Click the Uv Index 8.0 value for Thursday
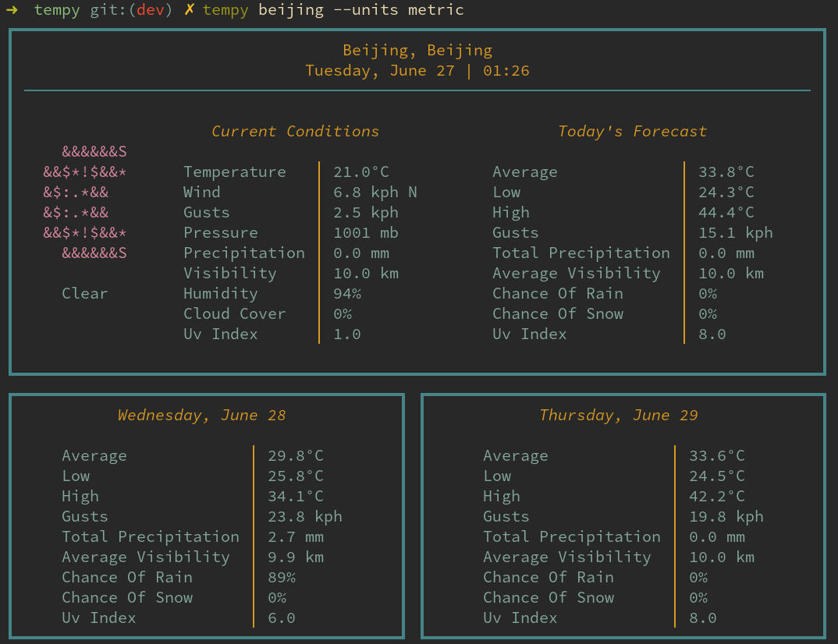Screen dimensions: 838x644 702,617
